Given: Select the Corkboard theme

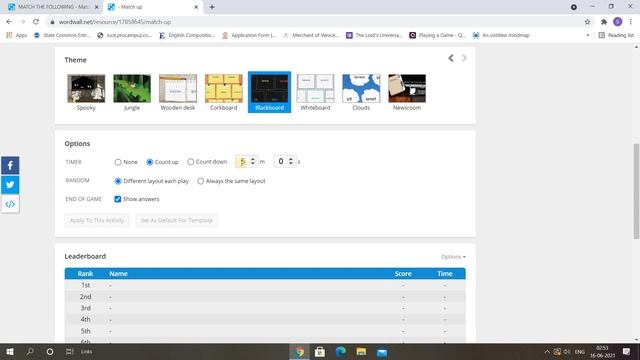Looking at the screenshot, I should coord(224,92).
